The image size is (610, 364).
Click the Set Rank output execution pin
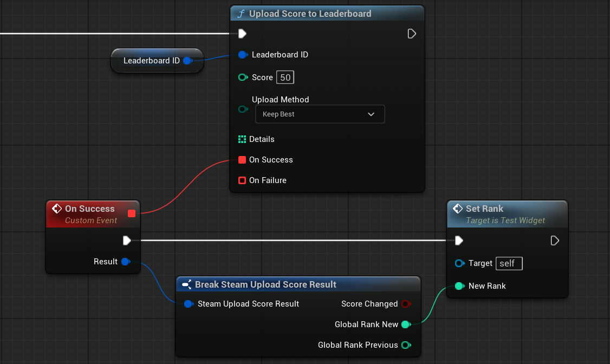555,240
